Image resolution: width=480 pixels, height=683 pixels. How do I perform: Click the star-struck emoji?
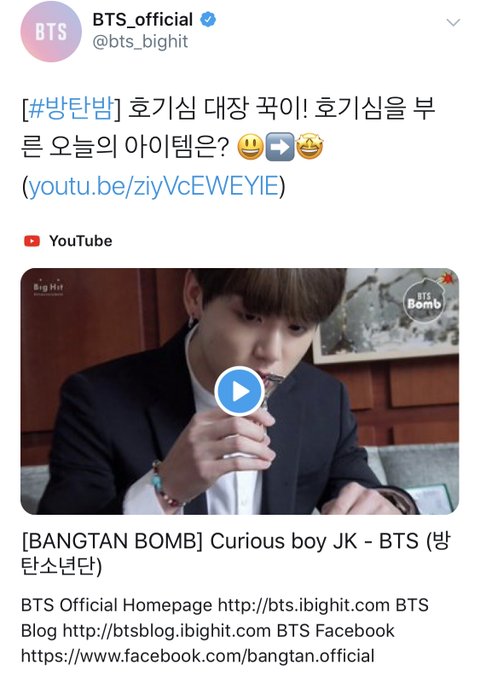pyautogui.click(x=309, y=147)
